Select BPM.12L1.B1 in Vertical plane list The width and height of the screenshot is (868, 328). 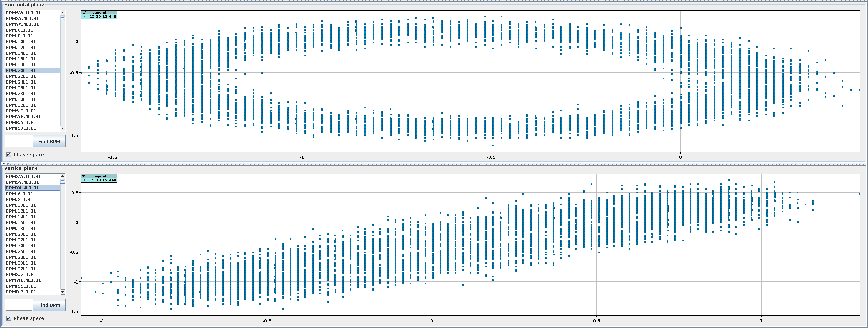(x=33, y=211)
